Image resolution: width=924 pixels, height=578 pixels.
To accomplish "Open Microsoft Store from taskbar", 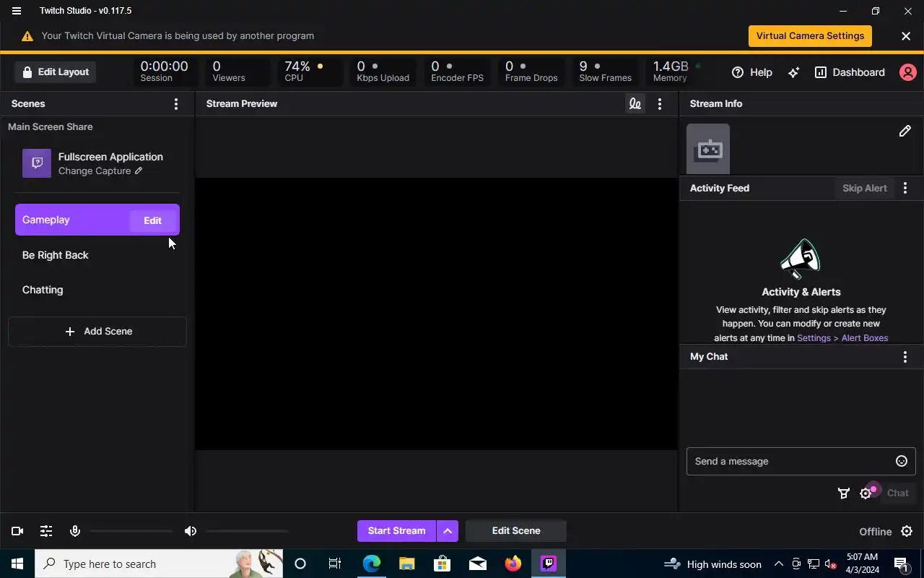I will click(443, 564).
